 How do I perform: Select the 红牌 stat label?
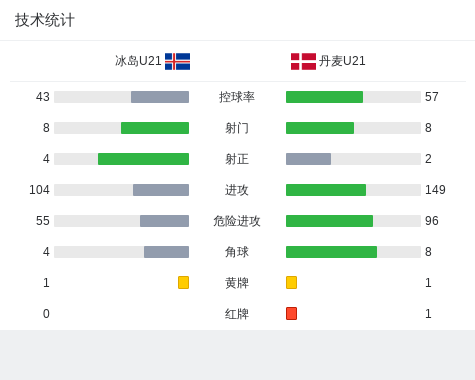click(x=237, y=314)
